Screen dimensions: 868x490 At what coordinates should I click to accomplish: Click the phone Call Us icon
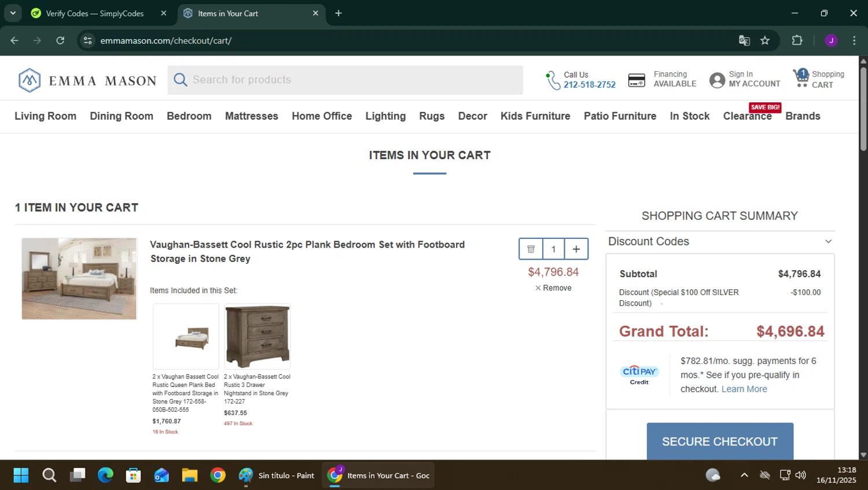tap(552, 80)
